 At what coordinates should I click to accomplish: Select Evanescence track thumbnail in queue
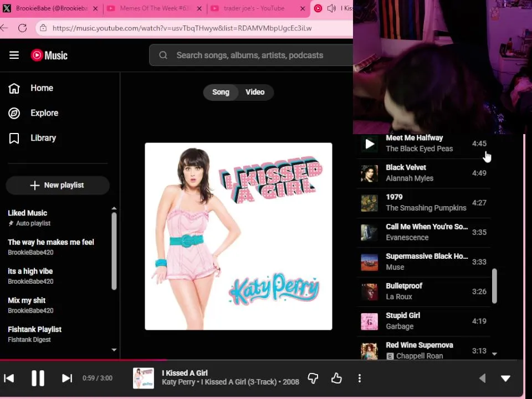click(370, 232)
